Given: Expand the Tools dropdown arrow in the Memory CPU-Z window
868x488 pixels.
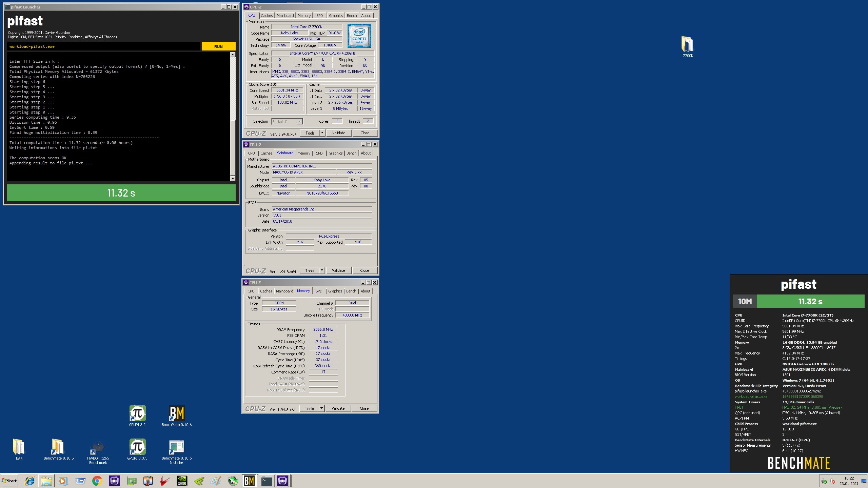Looking at the screenshot, I should [x=321, y=408].
